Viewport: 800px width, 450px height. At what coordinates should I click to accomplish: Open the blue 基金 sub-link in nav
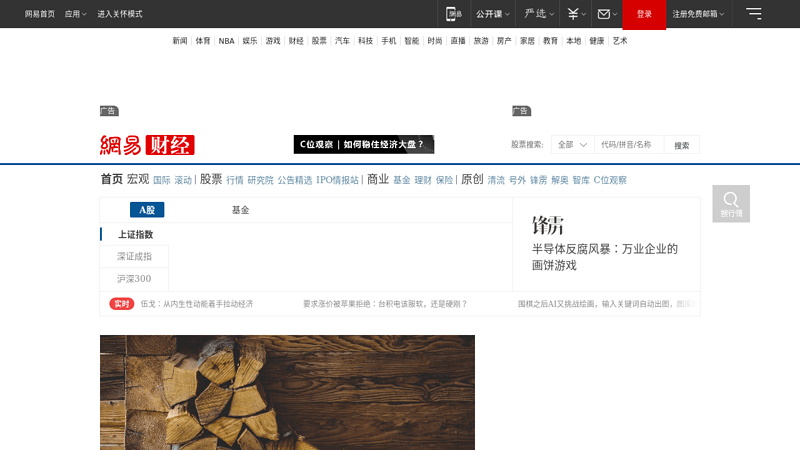point(402,180)
